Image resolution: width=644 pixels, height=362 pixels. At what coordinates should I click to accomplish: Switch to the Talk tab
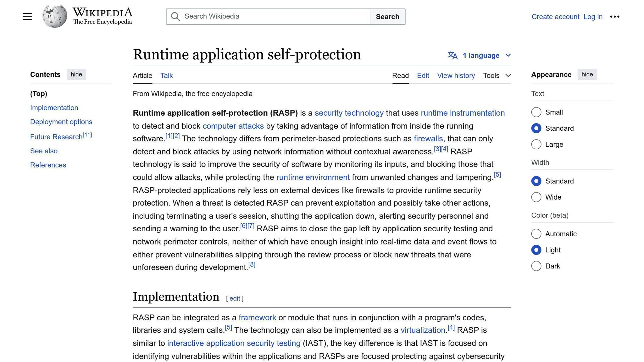(x=166, y=76)
